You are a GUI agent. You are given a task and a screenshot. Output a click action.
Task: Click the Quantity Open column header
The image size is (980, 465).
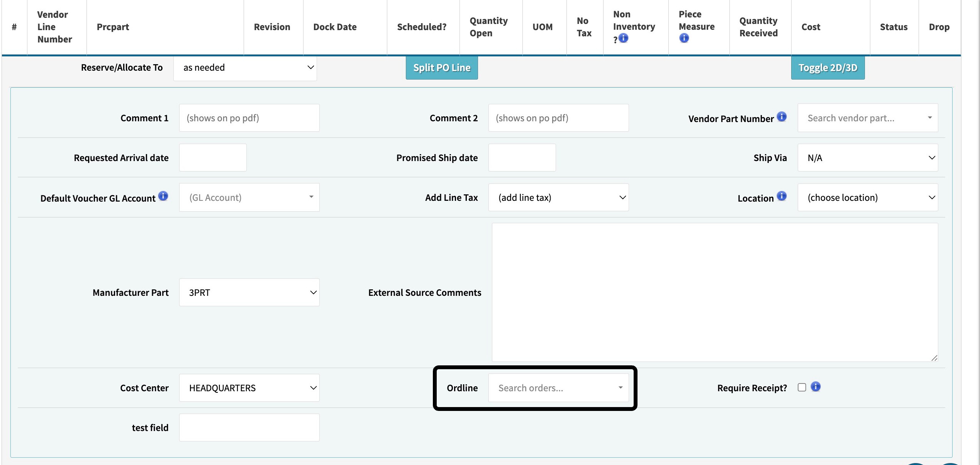click(x=488, y=27)
